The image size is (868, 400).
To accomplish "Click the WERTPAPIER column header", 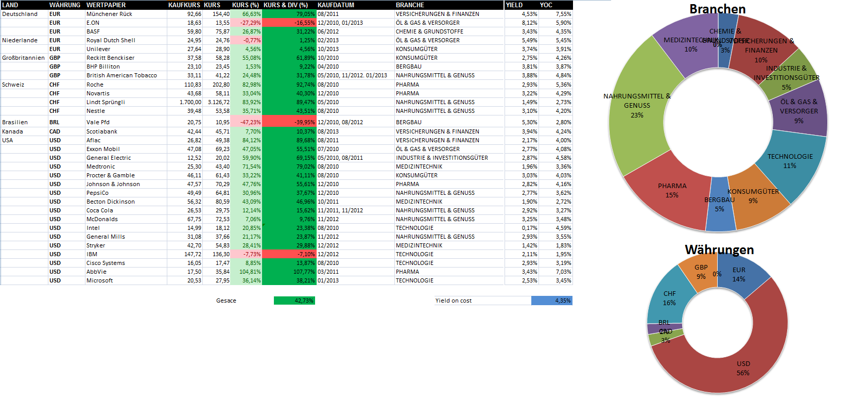I will [x=126, y=5].
